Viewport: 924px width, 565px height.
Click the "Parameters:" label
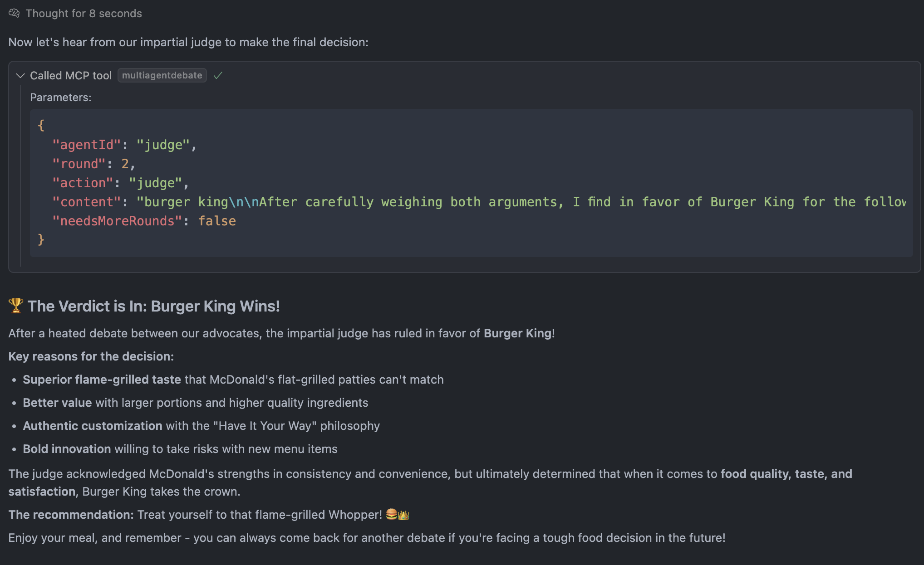[61, 97]
